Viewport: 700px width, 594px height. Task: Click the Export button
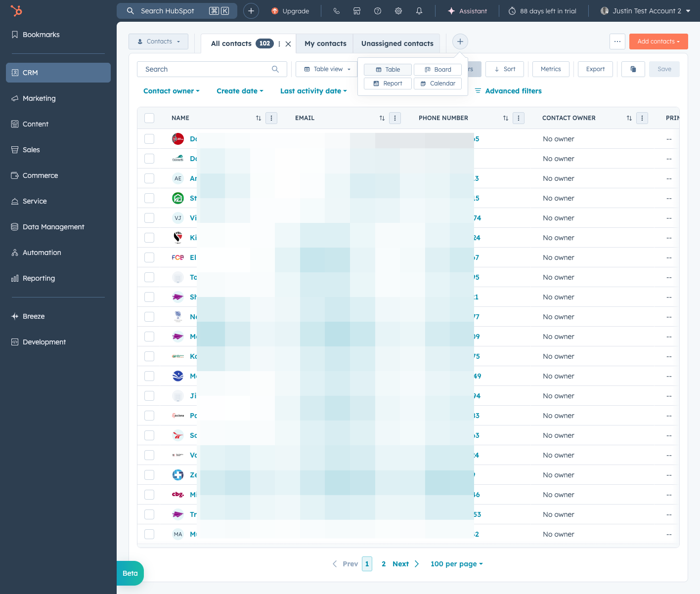pyautogui.click(x=595, y=69)
